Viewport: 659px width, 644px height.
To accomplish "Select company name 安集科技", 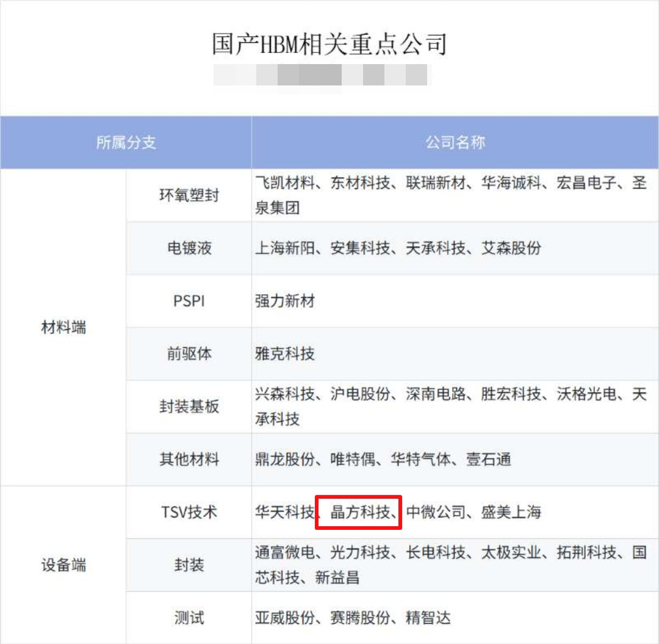I will coord(360,248).
